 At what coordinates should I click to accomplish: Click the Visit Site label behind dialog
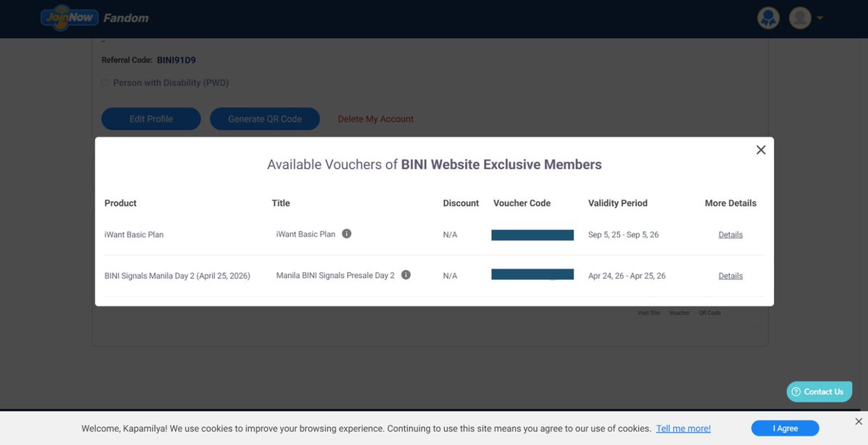(x=649, y=313)
